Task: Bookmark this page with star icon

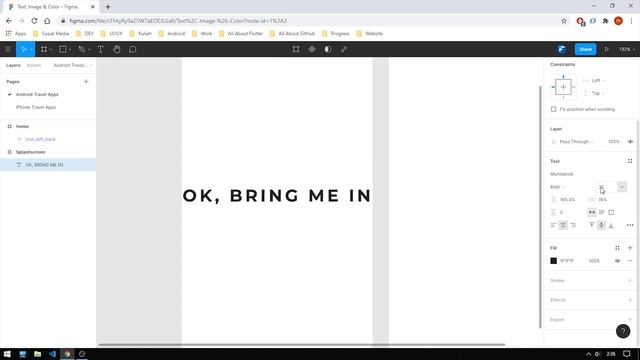Action: (x=564, y=21)
